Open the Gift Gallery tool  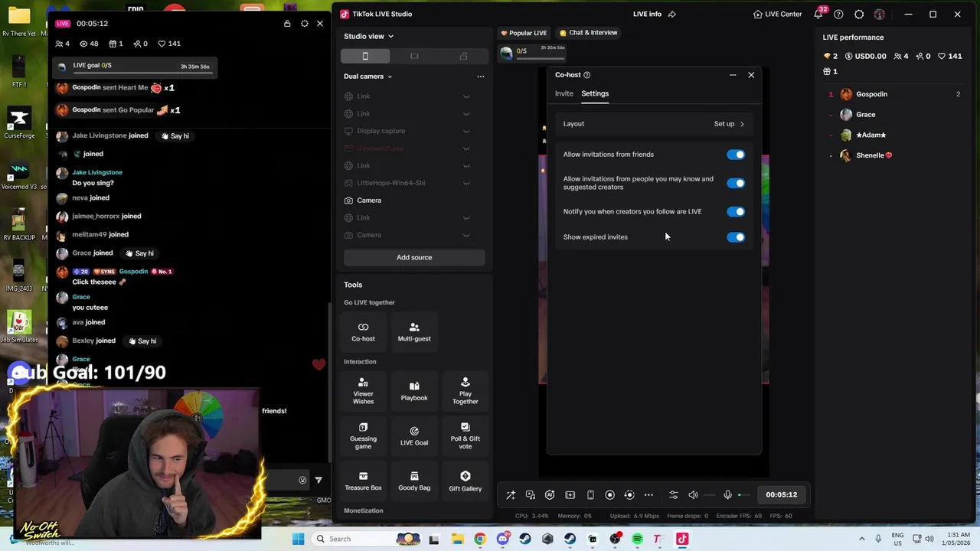click(465, 481)
